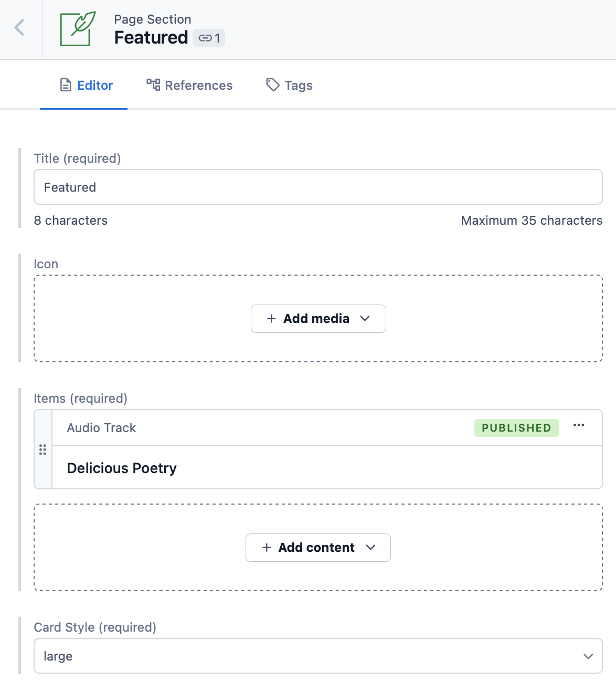This screenshot has height=691, width=616.
Task: Click the plus icon in Add media
Action: click(271, 319)
